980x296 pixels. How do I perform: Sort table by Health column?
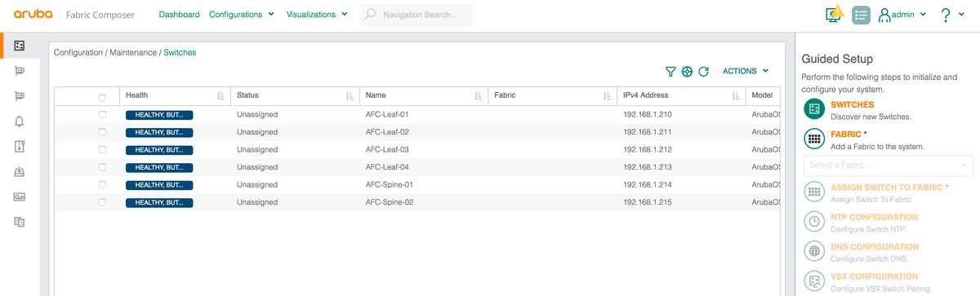[220, 96]
